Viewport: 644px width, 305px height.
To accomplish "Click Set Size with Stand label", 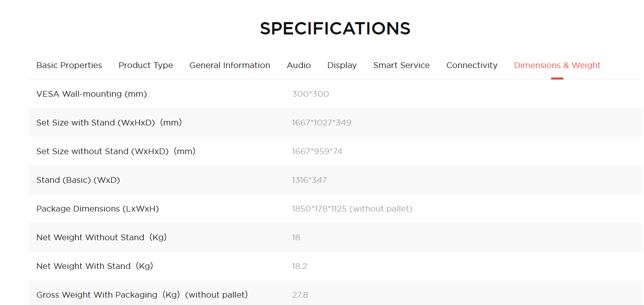I will pos(109,123).
